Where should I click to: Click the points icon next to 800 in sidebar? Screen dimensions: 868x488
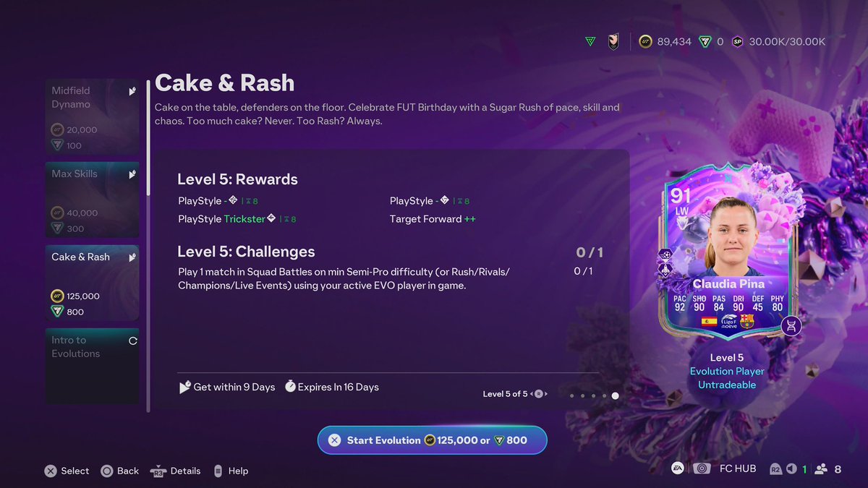(58, 312)
